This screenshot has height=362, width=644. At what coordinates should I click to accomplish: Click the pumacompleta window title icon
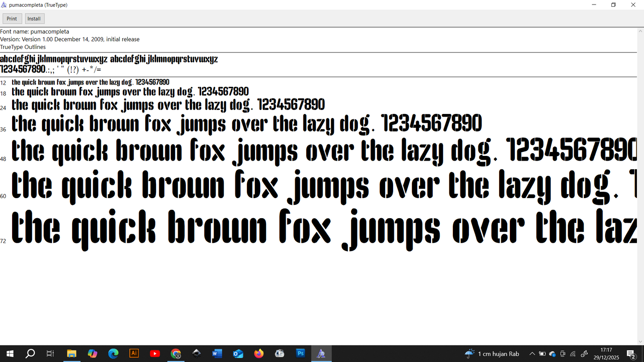4,5
